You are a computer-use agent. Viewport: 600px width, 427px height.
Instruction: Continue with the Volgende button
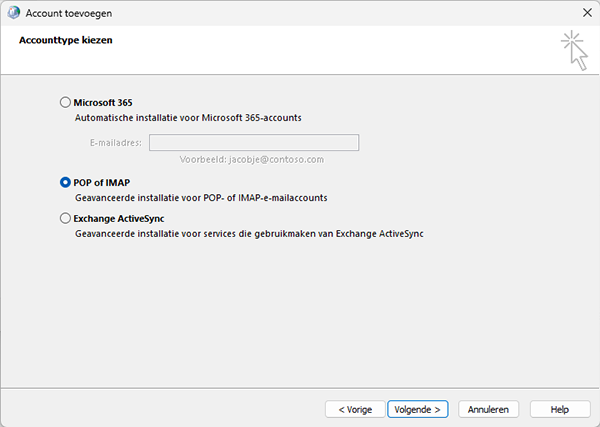pyautogui.click(x=417, y=409)
